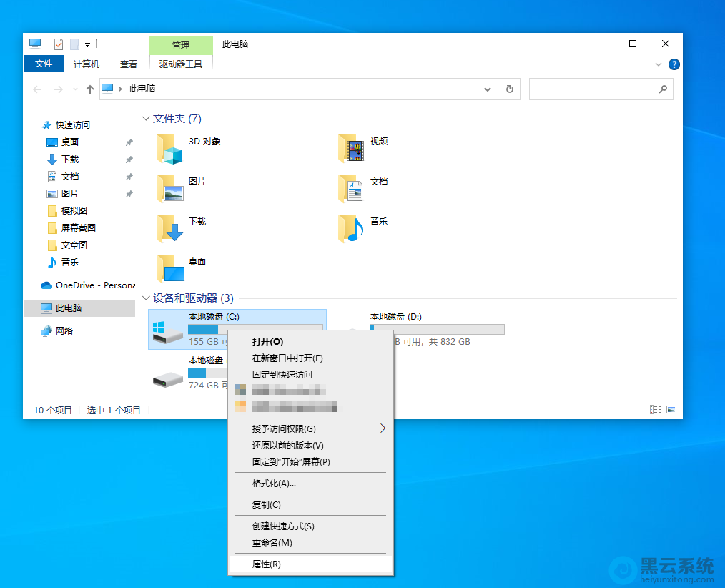Select OneDrive - Personal in navigation pane
725x588 pixels.
[94, 285]
